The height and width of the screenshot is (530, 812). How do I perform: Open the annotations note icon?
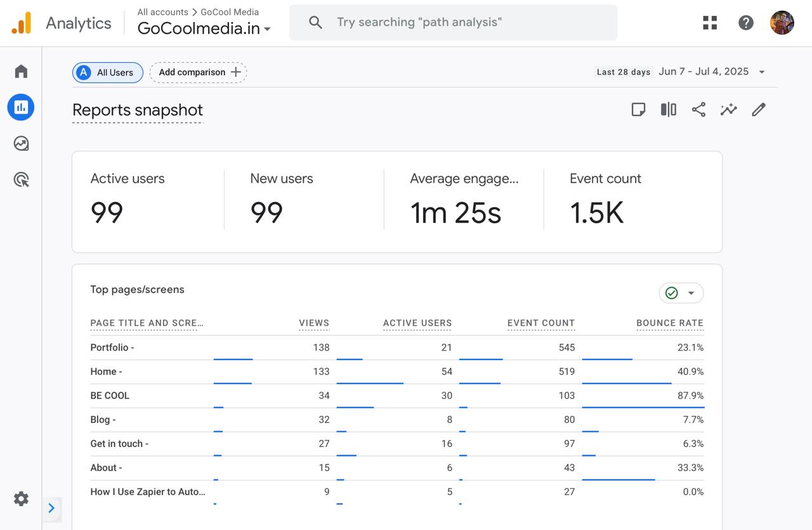638,110
